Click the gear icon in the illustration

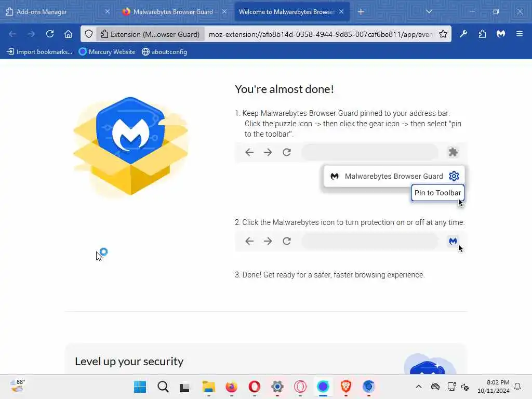(x=454, y=176)
